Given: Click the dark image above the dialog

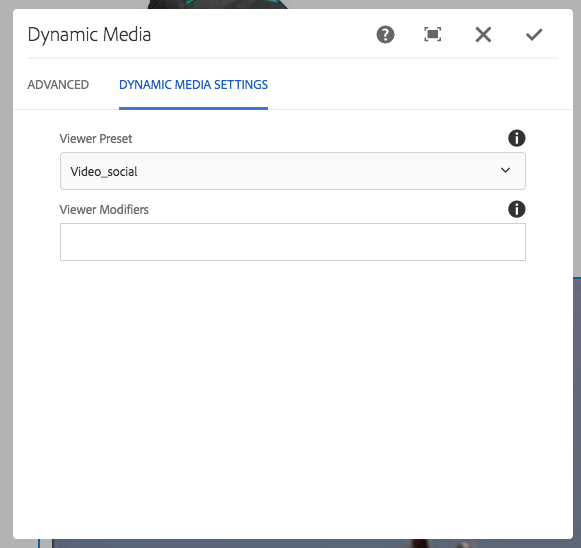Looking at the screenshot, I should tap(218, 4).
